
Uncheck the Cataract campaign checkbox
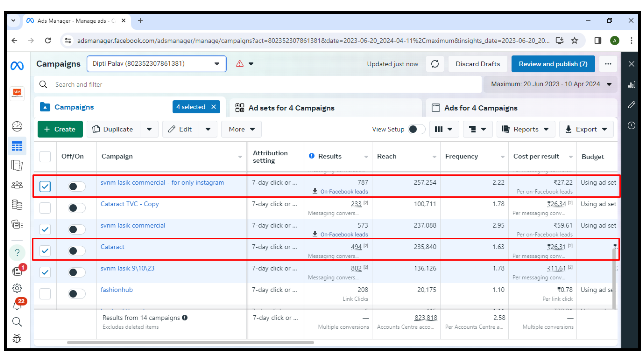pyautogui.click(x=45, y=251)
